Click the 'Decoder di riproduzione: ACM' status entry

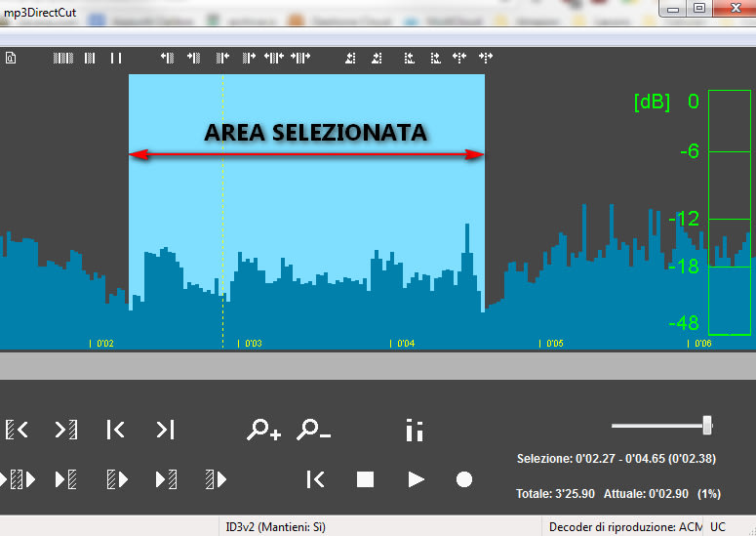click(625, 527)
